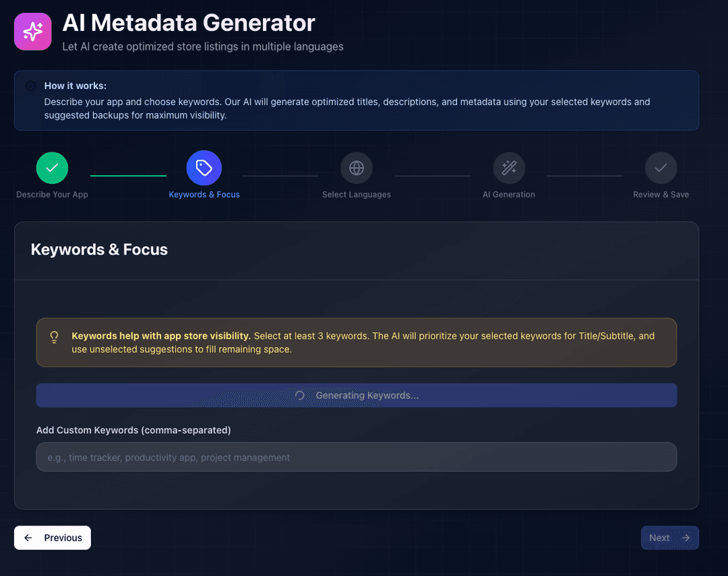Click the Previous button
Image resolution: width=728 pixels, height=576 pixels.
tap(52, 538)
